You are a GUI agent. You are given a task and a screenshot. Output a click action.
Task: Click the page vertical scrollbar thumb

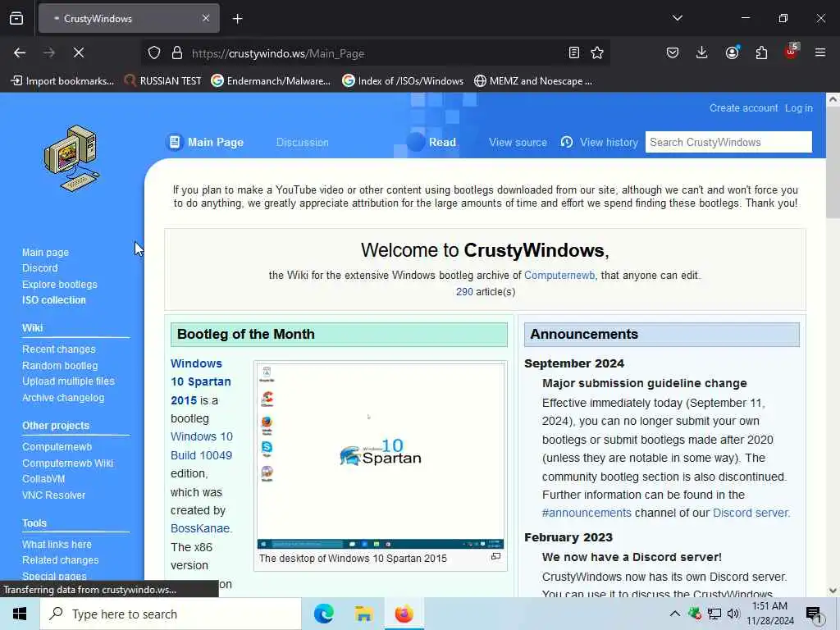tap(833, 162)
